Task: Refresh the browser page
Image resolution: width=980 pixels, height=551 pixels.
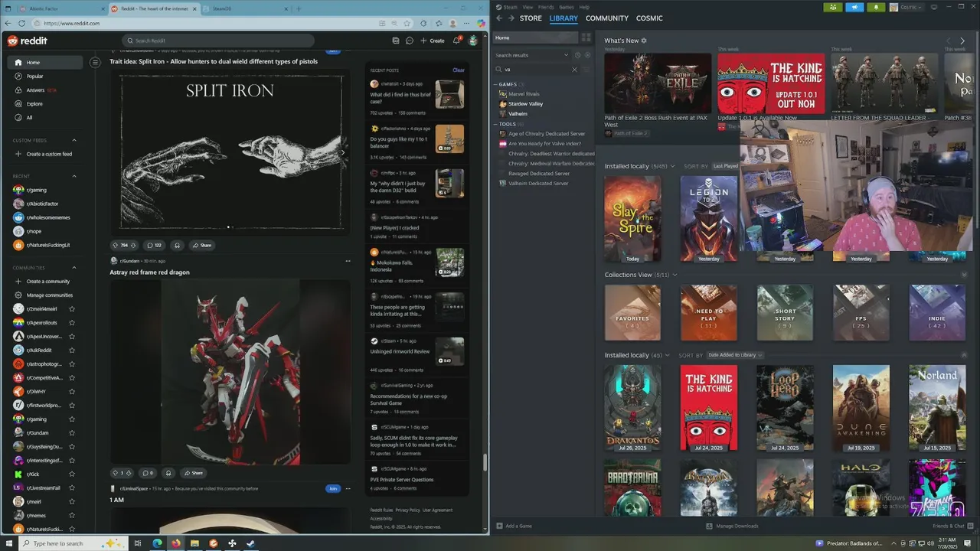Action: pos(21,23)
